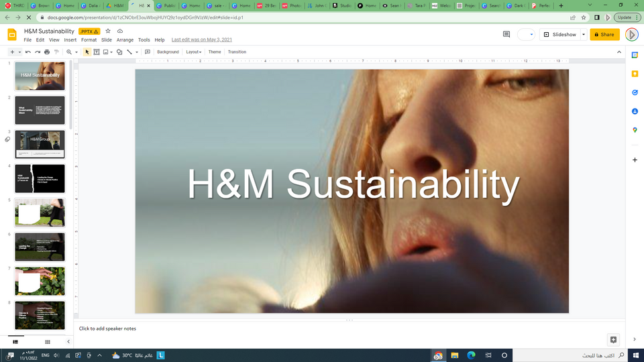The width and height of the screenshot is (644, 362).
Task: Open the Arrange menu
Action: [x=125, y=40]
